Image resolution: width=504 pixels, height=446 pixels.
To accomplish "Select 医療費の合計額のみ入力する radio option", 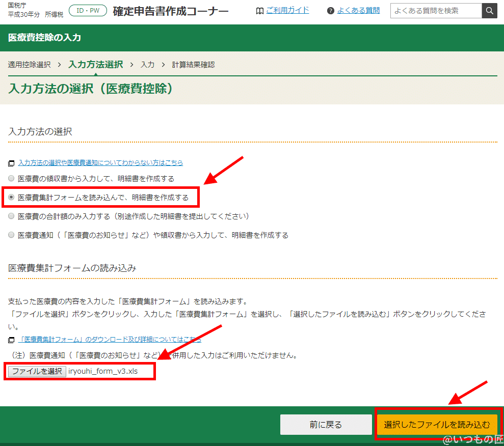I will click(12, 216).
